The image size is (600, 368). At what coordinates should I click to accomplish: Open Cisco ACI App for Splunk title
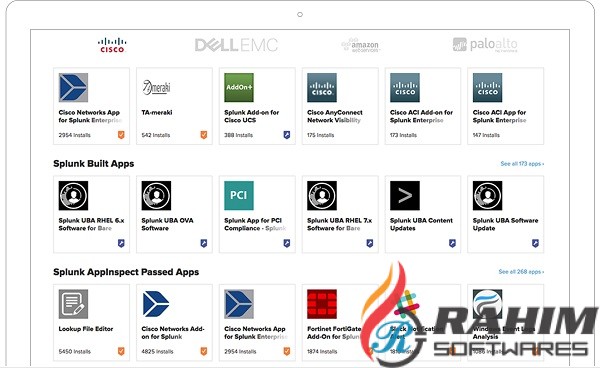point(499,116)
